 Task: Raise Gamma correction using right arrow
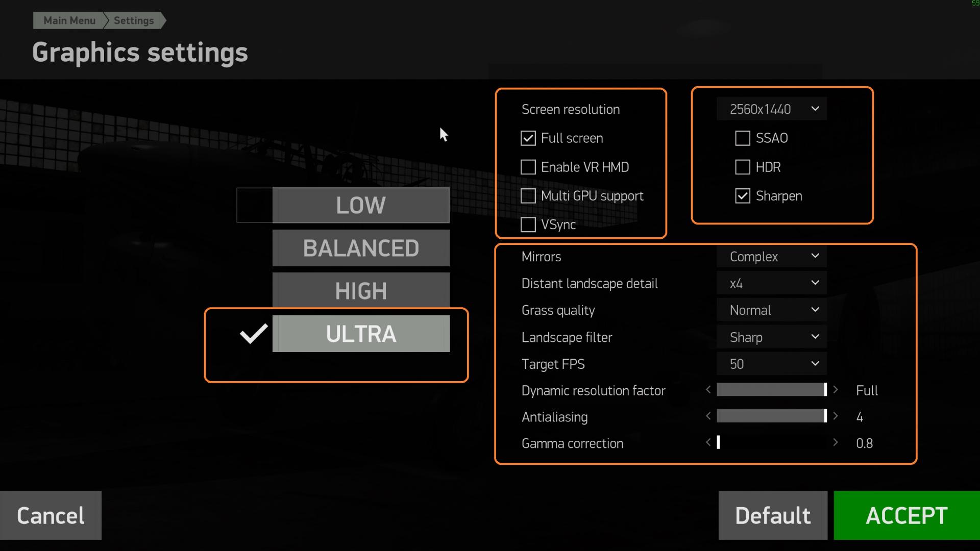836,442
